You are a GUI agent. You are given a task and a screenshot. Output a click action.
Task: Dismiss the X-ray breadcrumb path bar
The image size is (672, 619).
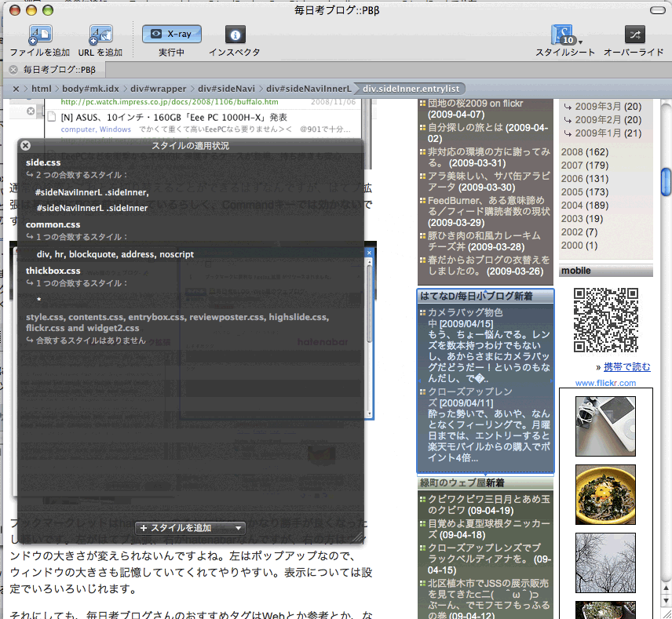[x=16, y=89]
